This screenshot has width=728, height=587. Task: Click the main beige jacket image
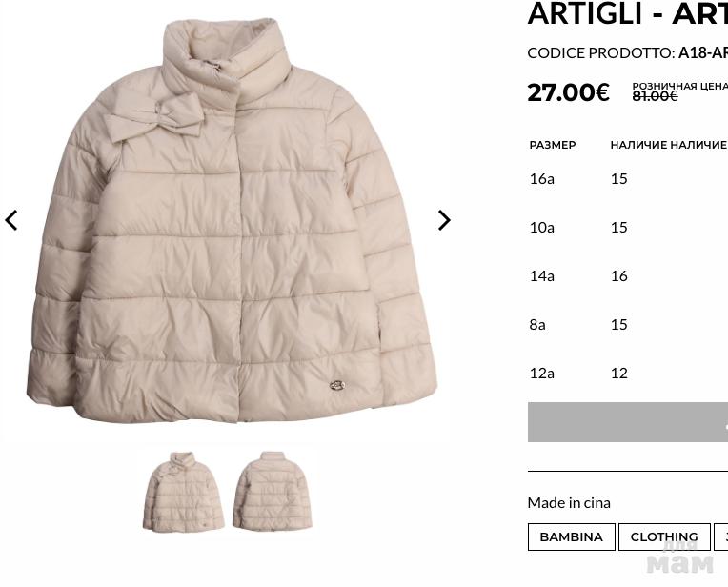click(x=232, y=220)
